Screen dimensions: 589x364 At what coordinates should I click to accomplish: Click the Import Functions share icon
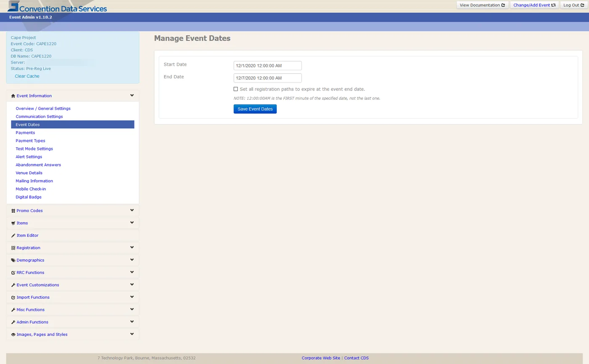(x=13, y=298)
